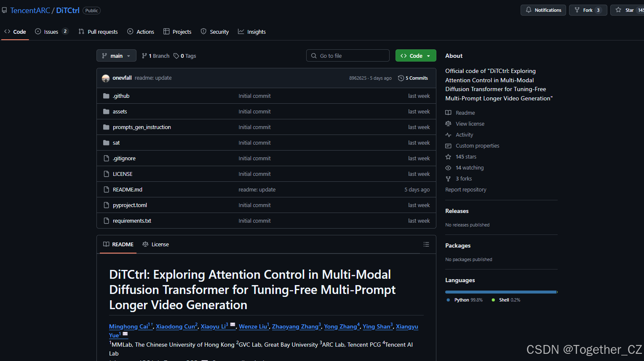View 5 Commits history
Screen dimensions: 644x361
(x=413, y=78)
